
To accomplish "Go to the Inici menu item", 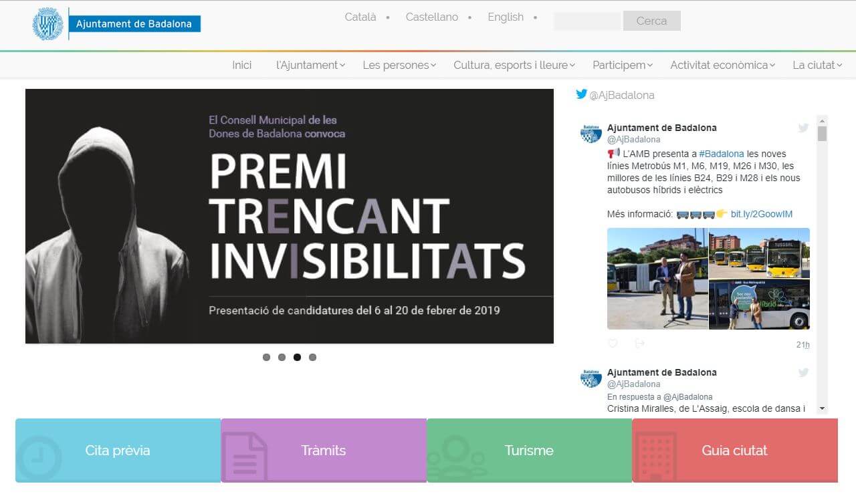I will (242, 65).
